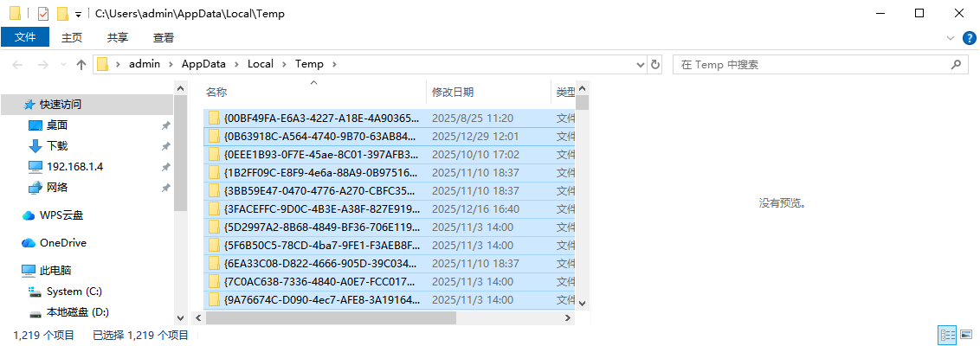Go back with the back arrow

tap(17, 64)
